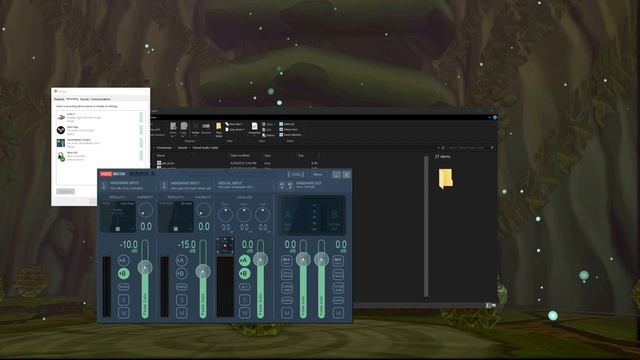Select Recording tab in Sound dialog
Image resolution: width=640 pixels, height=360 pixels.
pyautogui.click(x=72, y=99)
